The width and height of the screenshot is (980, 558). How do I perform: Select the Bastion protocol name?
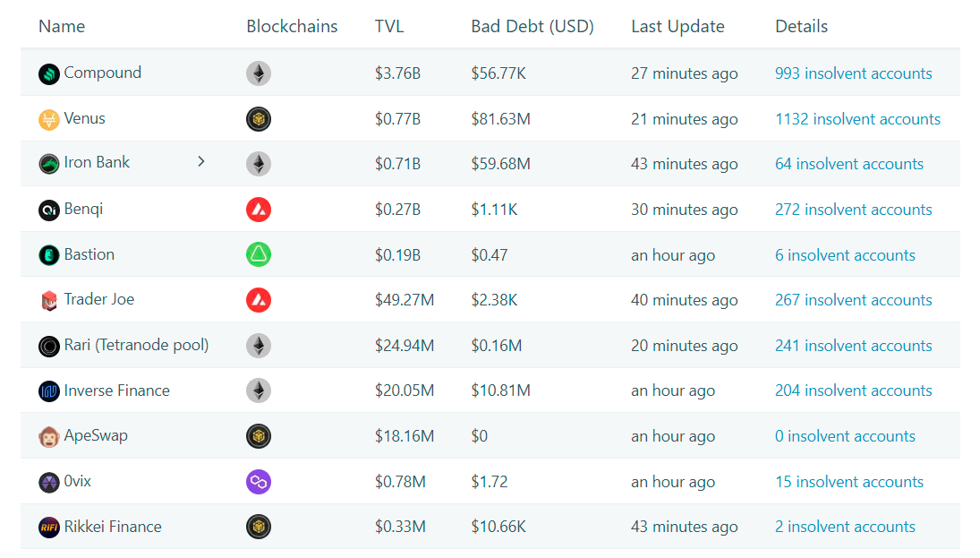[89, 254]
